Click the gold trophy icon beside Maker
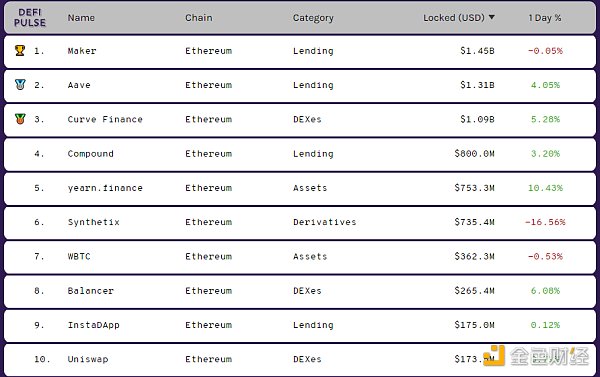This screenshot has width=600, height=377. tap(20, 51)
